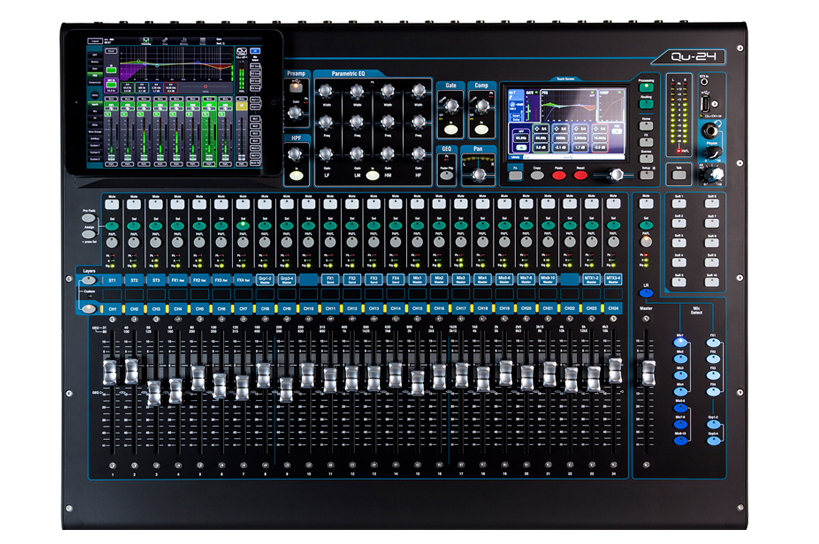Touch the HPF frequency knob
The height and width of the screenshot is (544, 819).
click(x=295, y=153)
